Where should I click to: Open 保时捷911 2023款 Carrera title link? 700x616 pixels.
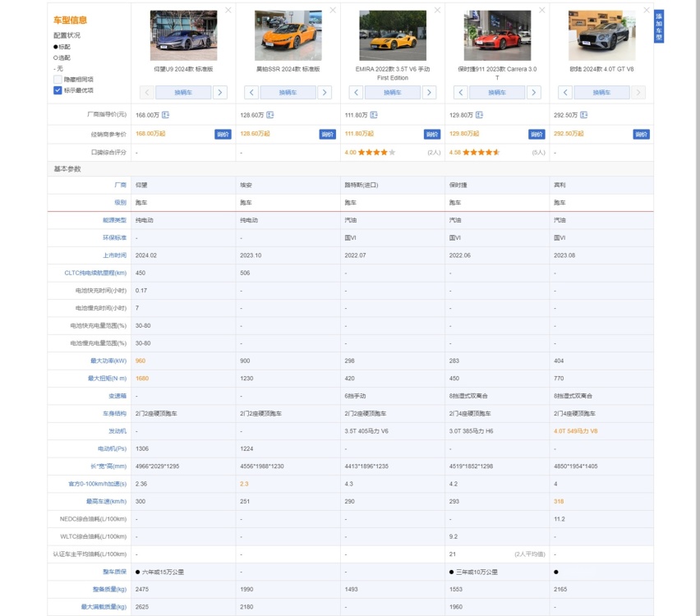click(497, 73)
